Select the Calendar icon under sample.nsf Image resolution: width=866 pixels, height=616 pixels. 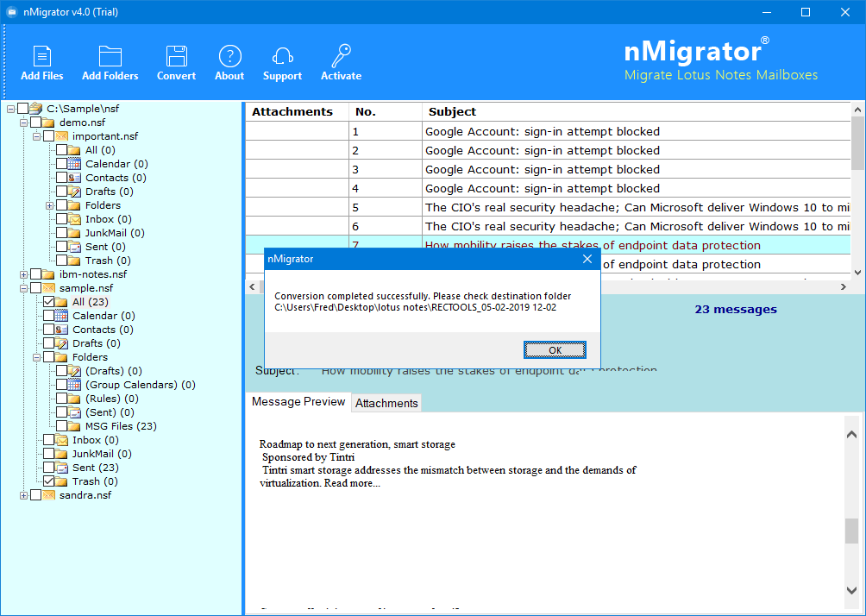click(x=62, y=316)
